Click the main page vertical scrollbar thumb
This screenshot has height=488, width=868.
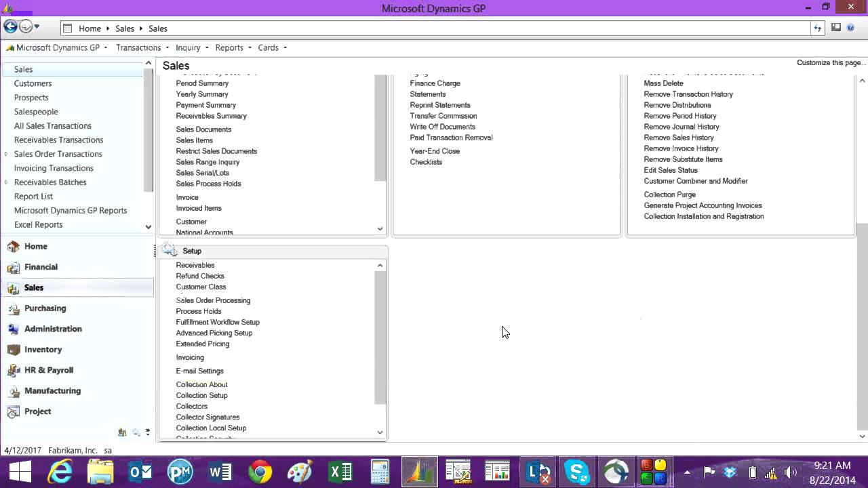[x=862, y=325]
